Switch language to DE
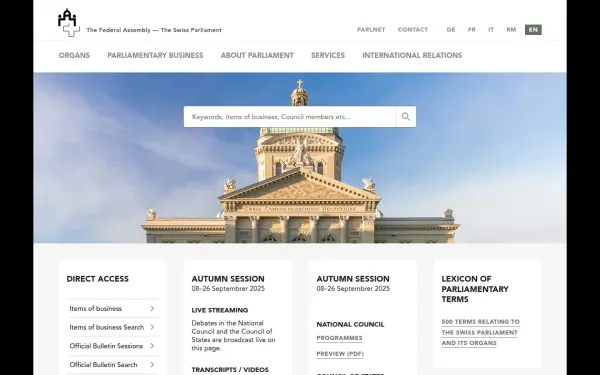Viewport: 600px width, 375px height. [x=451, y=30]
